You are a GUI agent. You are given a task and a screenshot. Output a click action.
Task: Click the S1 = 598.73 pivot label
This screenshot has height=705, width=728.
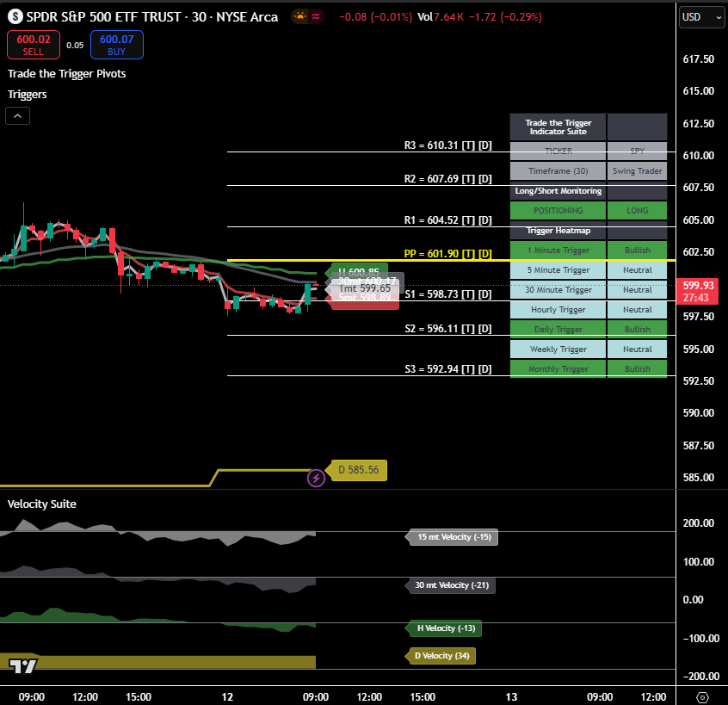tap(447, 294)
